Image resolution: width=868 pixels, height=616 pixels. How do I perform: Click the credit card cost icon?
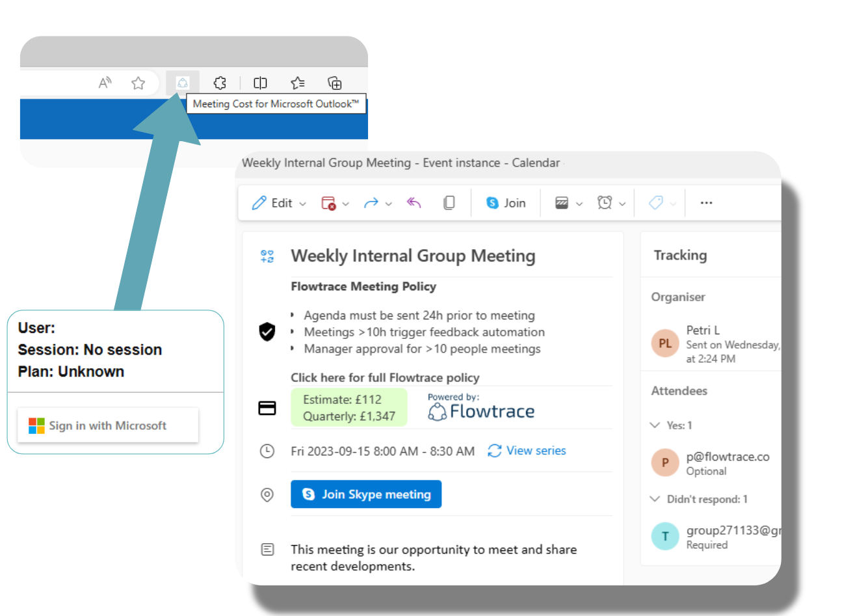point(267,408)
